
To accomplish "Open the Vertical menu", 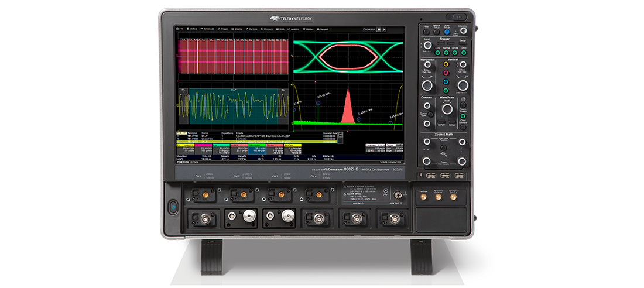I will [x=192, y=29].
